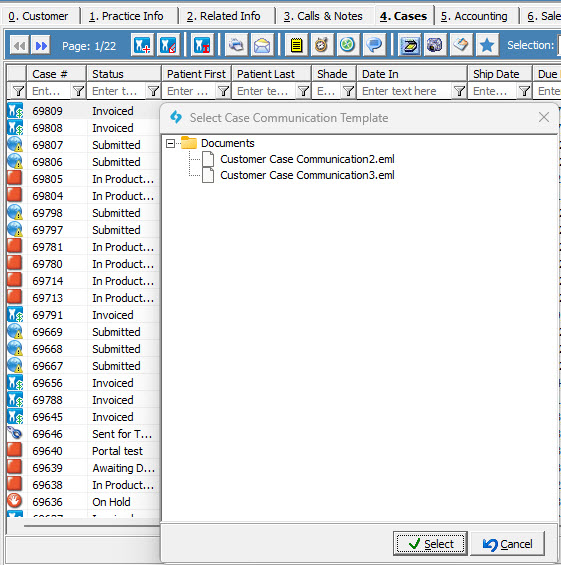
Task: Click the printer icon in toolbar
Action: (x=236, y=45)
